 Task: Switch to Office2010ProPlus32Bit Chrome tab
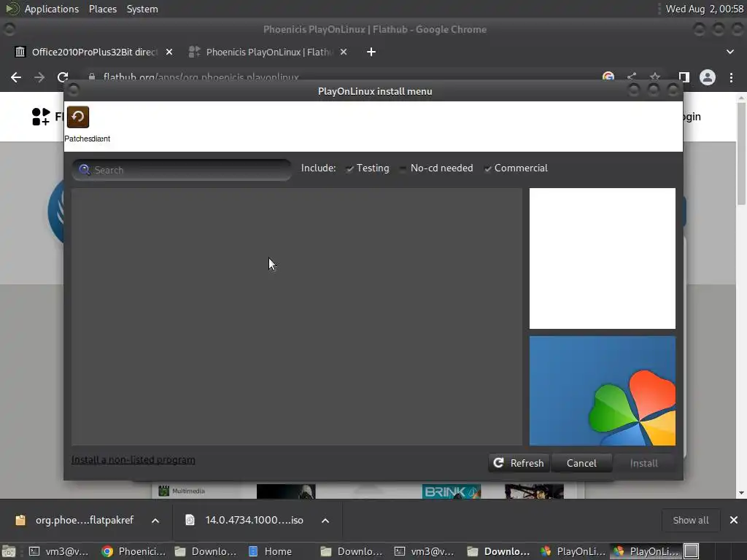[x=94, y=52]
